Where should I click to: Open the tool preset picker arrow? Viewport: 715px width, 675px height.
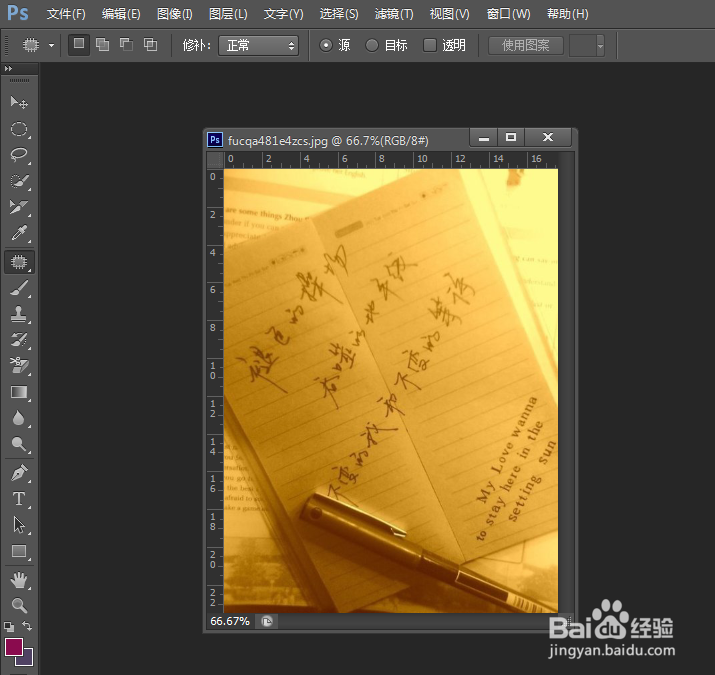pyautogui.click(x=52, y=45)
